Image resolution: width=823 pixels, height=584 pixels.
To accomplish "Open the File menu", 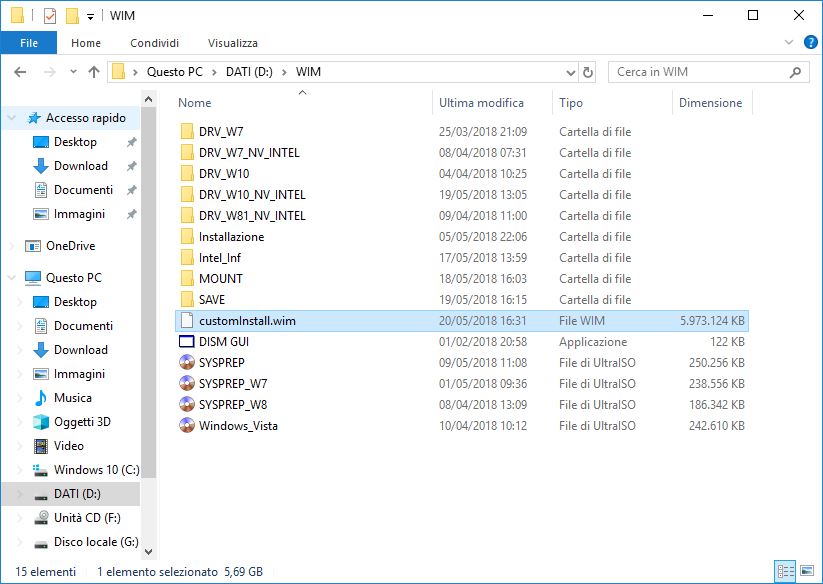I will click(x=29, y=43).
